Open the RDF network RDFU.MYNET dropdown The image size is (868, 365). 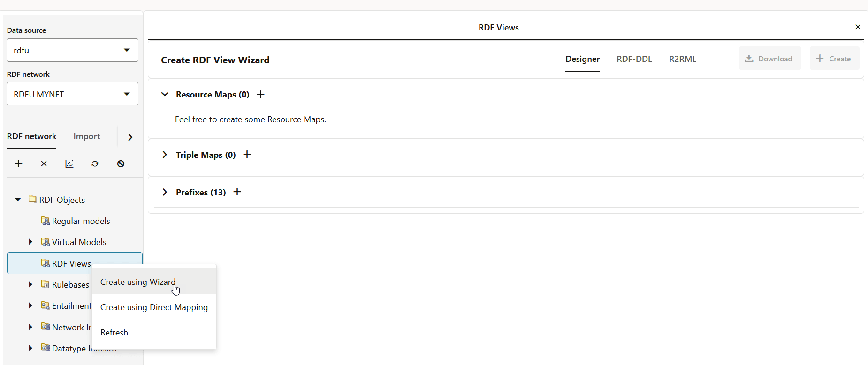72,94
